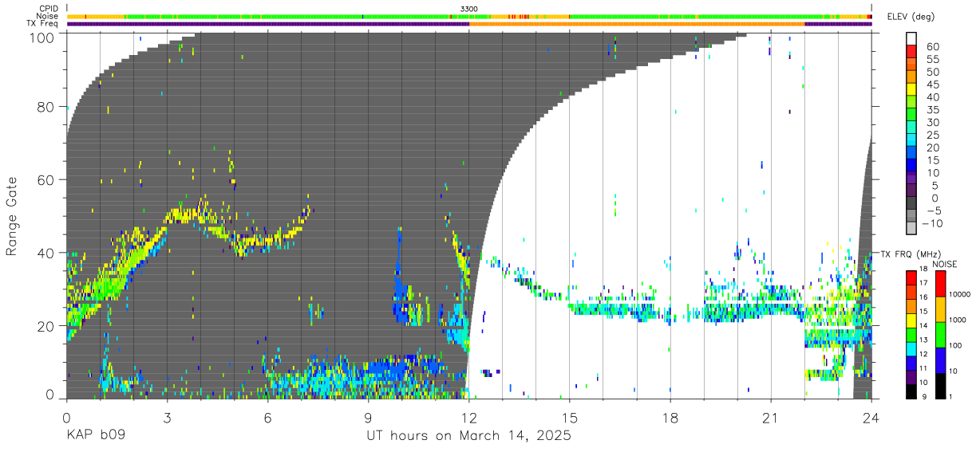Viewport: 980px width, 452px height.
Task: Click the 100 label on the NOISE scale
Action: point(956,346)
